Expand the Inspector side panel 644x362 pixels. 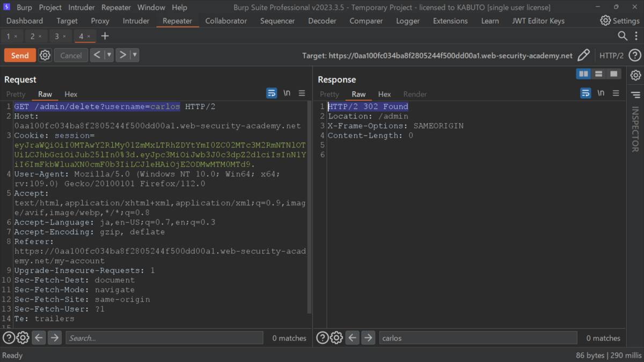[635, 129]
